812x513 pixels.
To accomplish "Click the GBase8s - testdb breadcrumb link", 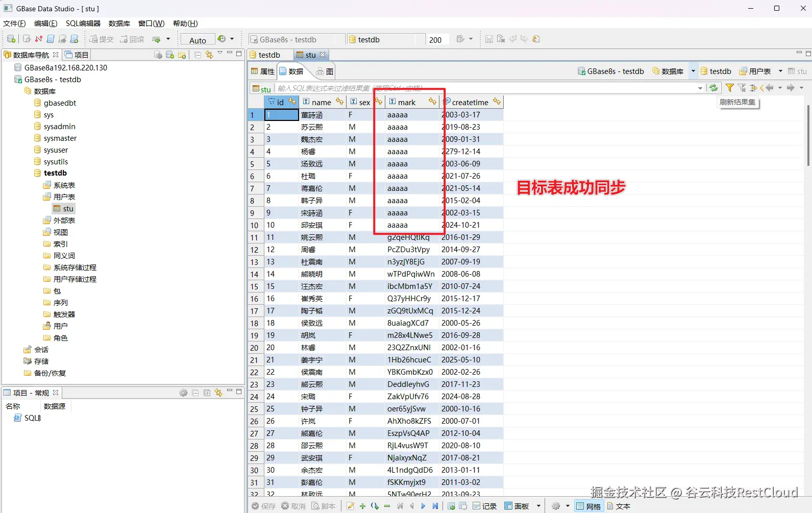I will (610, 71).
